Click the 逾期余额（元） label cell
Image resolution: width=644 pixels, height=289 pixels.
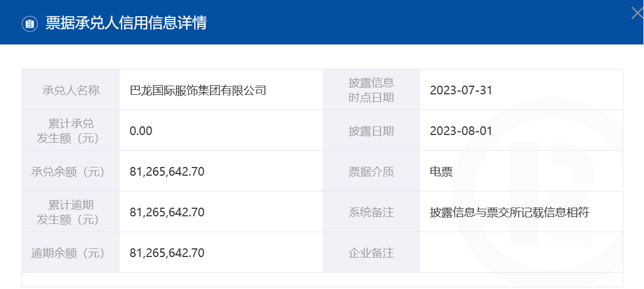[70, 253]
